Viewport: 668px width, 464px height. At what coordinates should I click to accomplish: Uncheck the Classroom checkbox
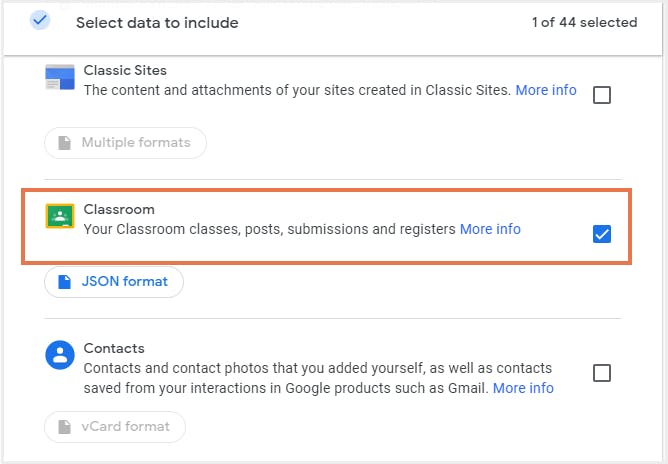pyautogui.click(x=602, y=234)
